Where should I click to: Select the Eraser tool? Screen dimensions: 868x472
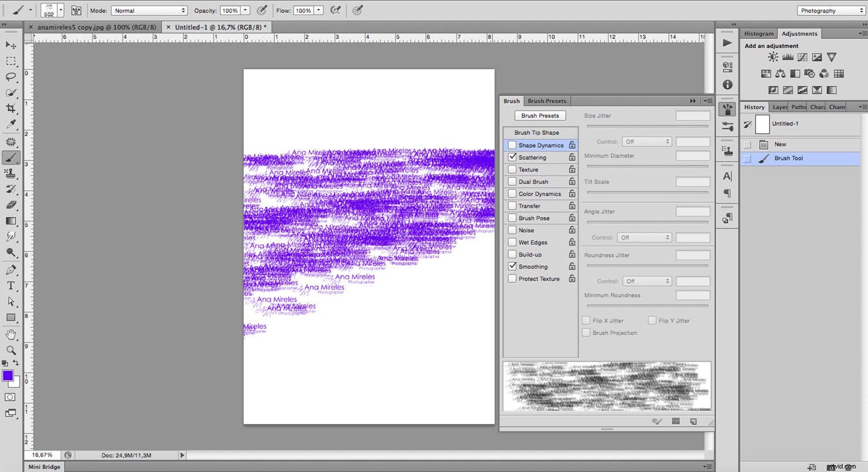[x=10, y=204]
